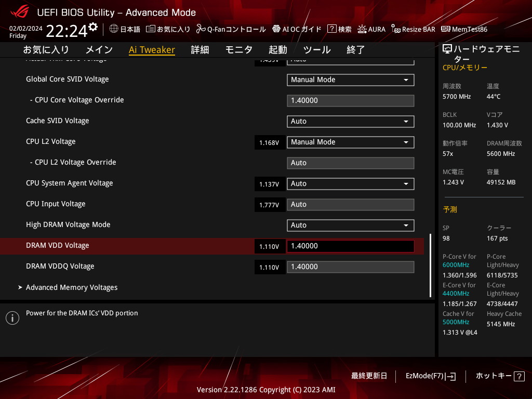Open CPU System Agent Voltage dropdown
Image resolution: width=532 pixels, height=399 pixels.
tap(351, 184)
